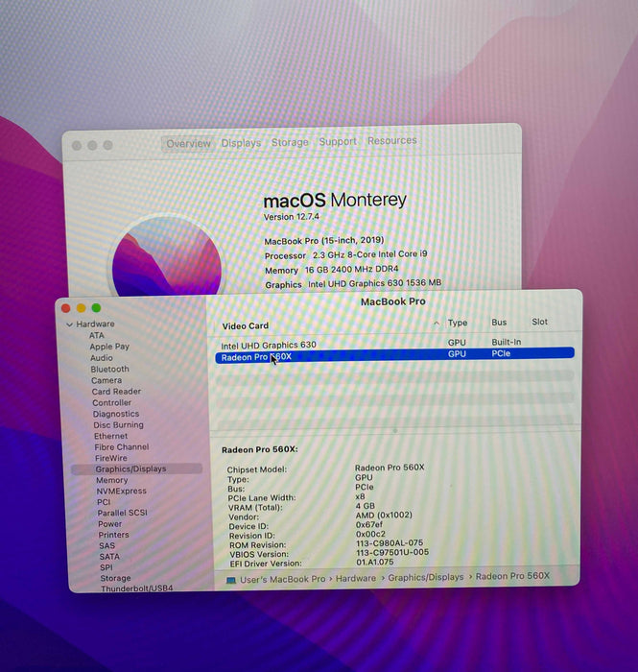The image size is (638, 672).
Task: Click the VBIOS Version value 113-C97501U-005
Action: point(392,552)
